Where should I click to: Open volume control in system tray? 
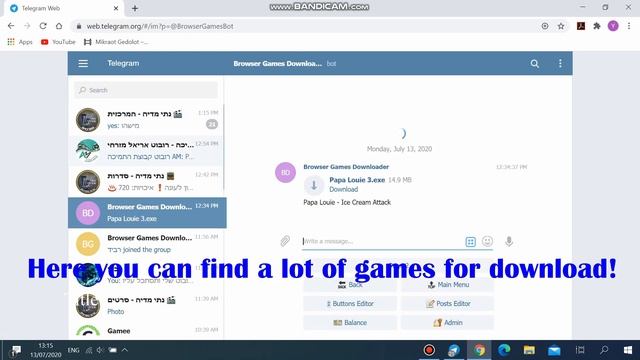pyautogui.click(x=100, y=350)
